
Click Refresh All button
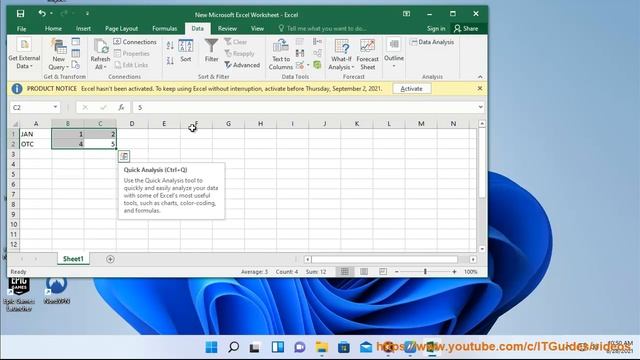tap(100, 54)
